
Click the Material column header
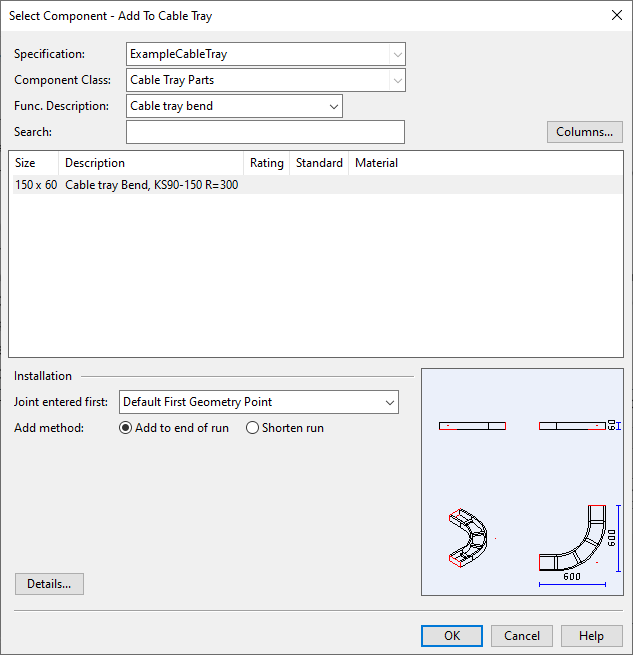coord(376,163)
